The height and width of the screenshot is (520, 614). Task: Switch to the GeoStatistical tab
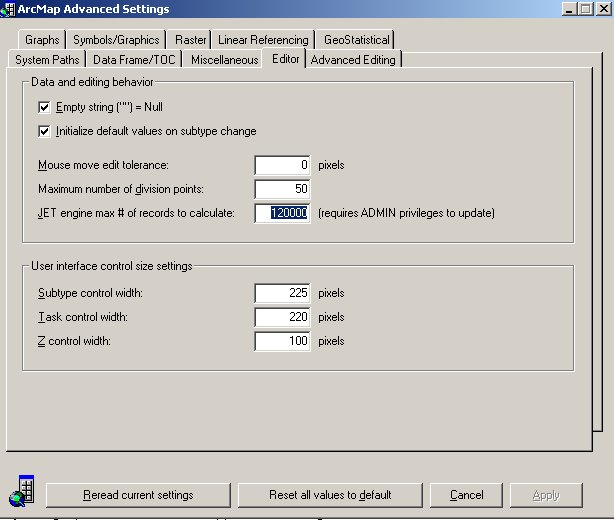(356, 40)
